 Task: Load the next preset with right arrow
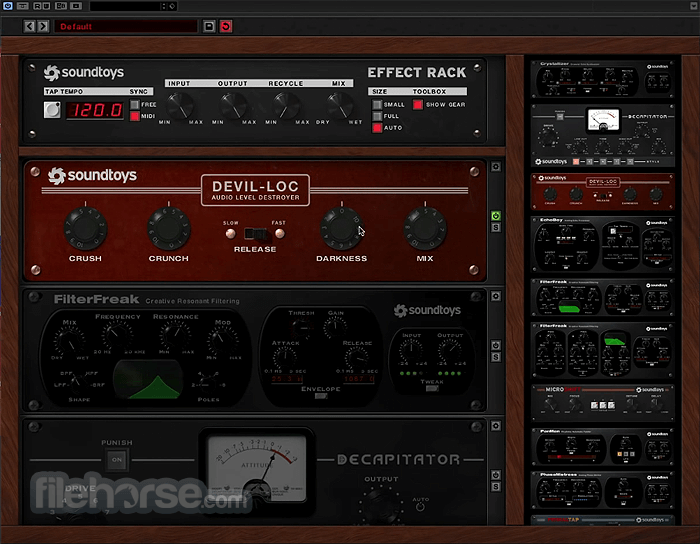coord(43,26)
